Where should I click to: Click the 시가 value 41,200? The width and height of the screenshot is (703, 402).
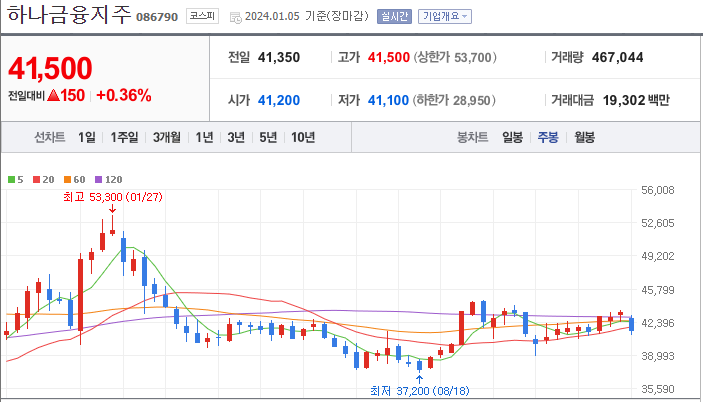279,100
